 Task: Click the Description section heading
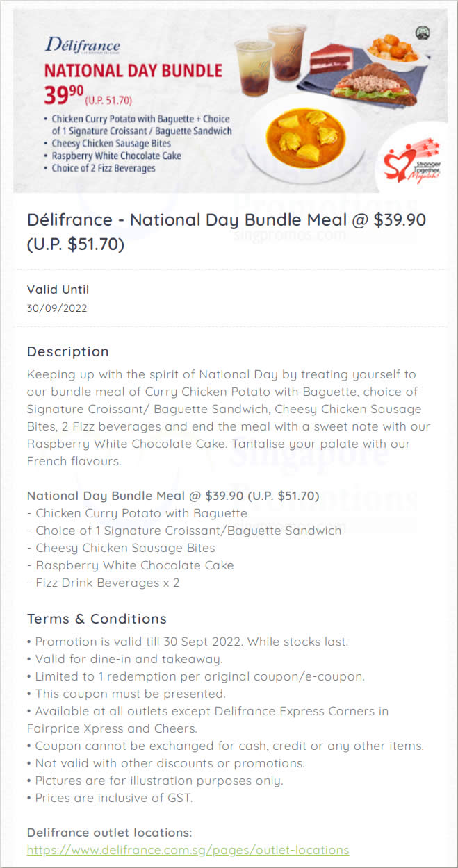[68, 351]
